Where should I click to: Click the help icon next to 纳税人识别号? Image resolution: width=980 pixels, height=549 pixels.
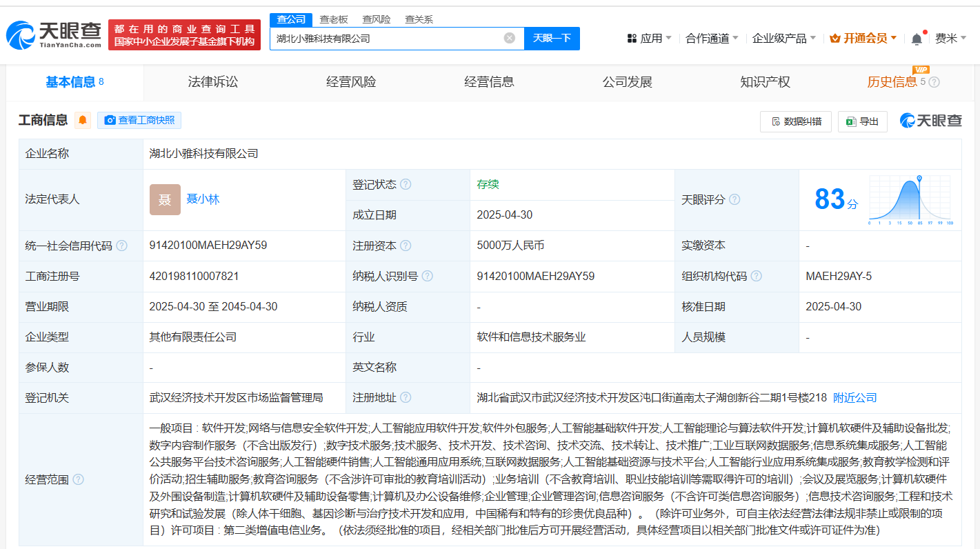coord(428,276)
